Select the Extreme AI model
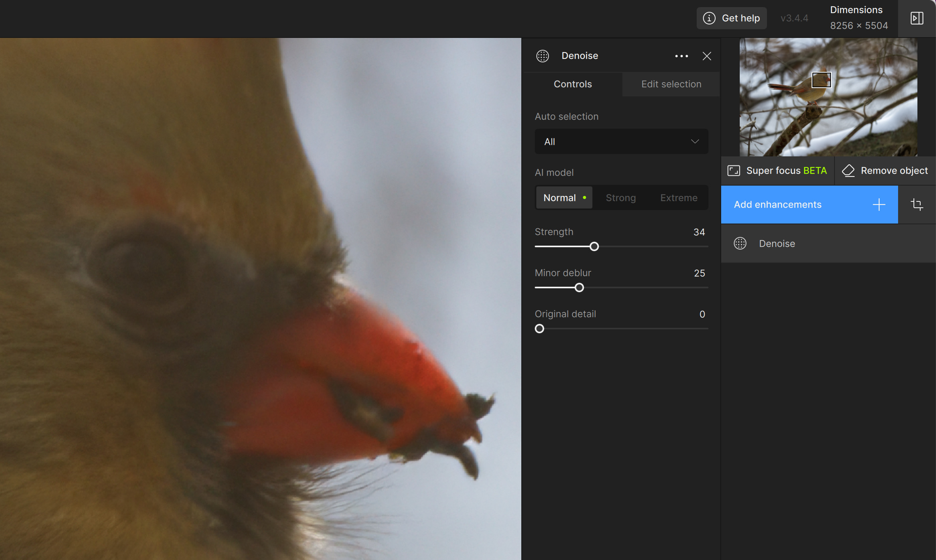Image resolution: width=936 pixels, height=560 pixels. pyautogui.click(x=679, y=198)
